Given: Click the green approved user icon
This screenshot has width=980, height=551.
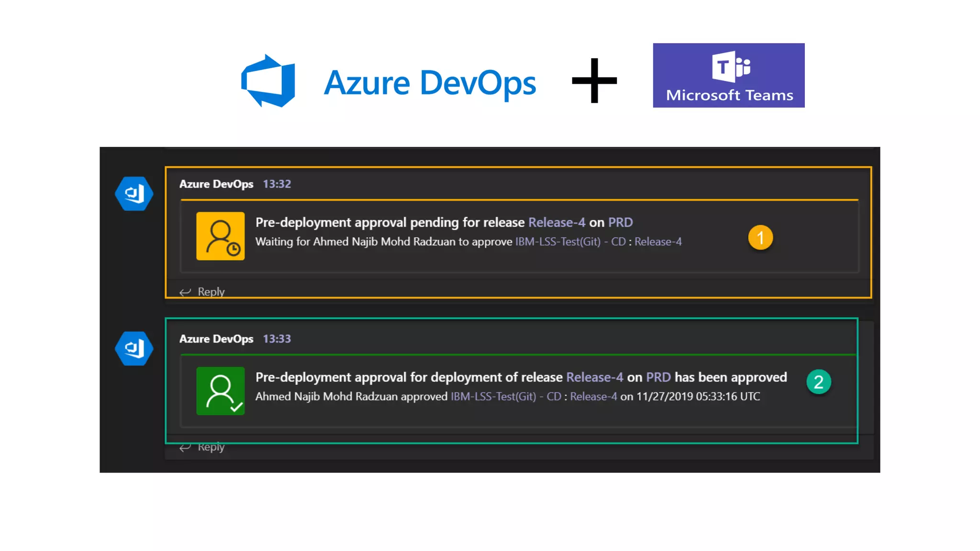Looking at the screenshot, I should point(220,391).
